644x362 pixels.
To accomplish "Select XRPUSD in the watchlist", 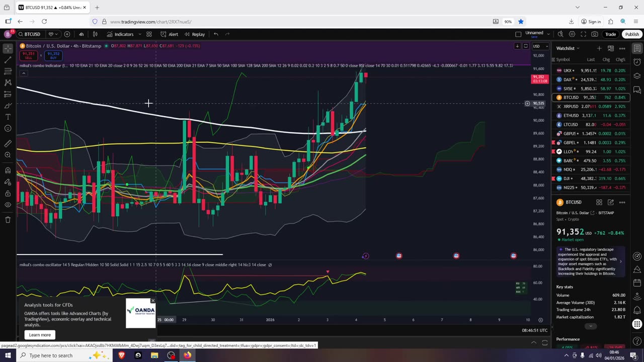I will (591, 107).
